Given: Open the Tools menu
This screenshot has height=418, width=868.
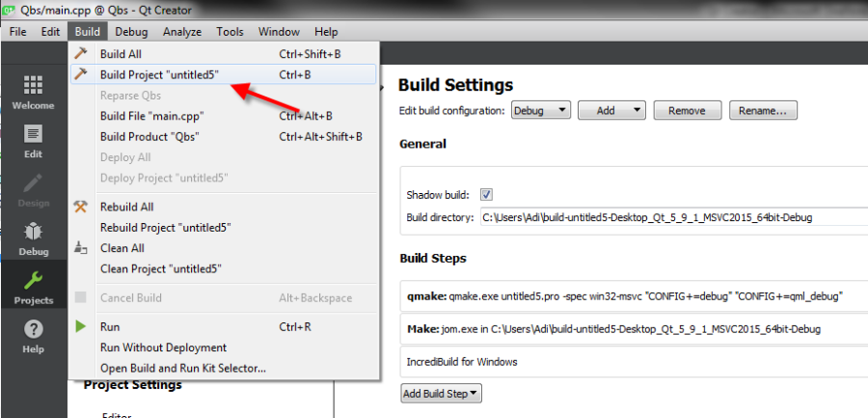Looking at the screenshot, I should (230, 32).
